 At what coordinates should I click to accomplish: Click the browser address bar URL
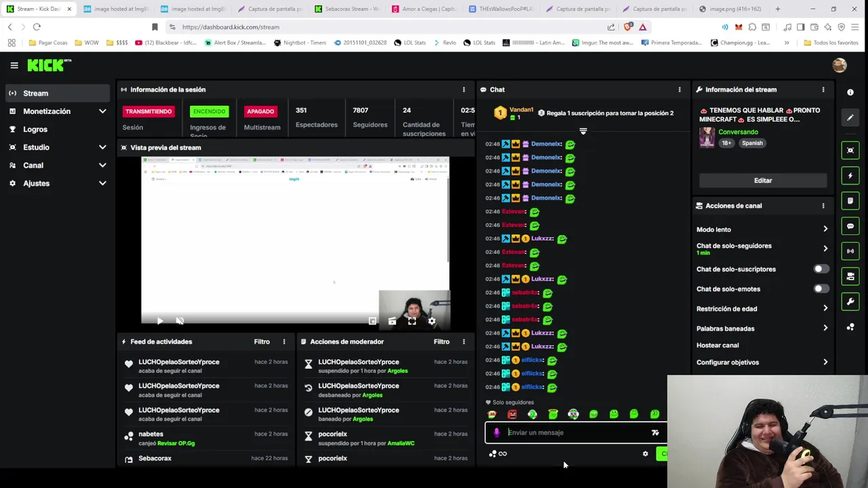coord(231,27)
